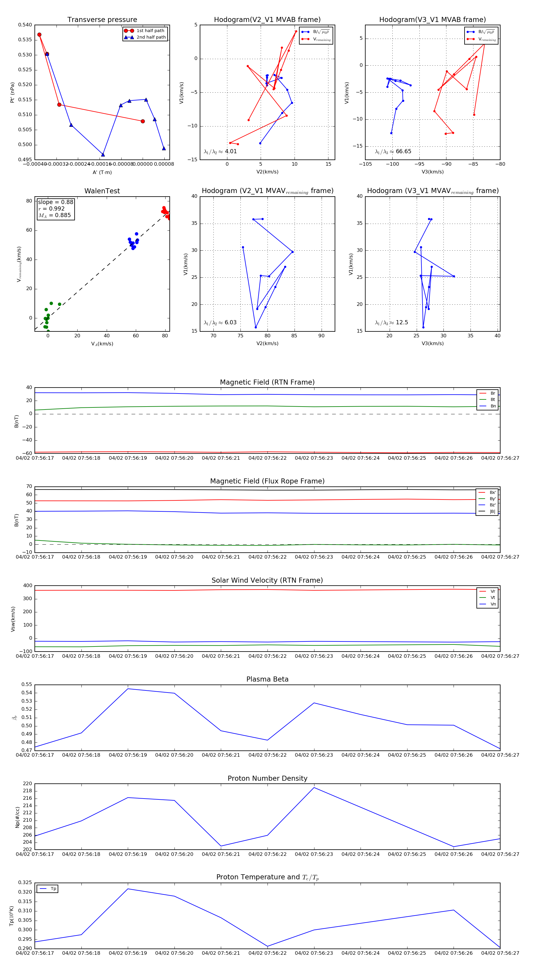Screen dimensions: 535x980
Task: Click the λ1/λ3 ≈ 66.65 label
Action: pyautogui.click(x=393, y=151)
